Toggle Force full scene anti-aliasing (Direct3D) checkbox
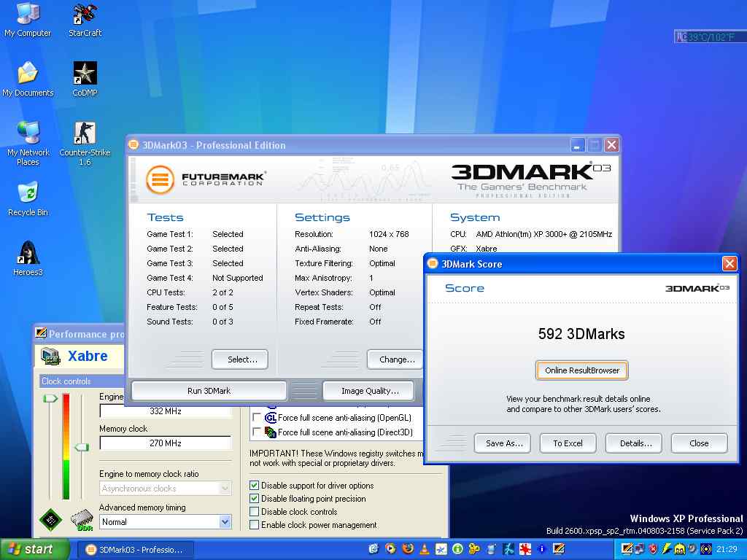Image resolution: width=747 pixels, height=560 pixels. tap(256, 432)
